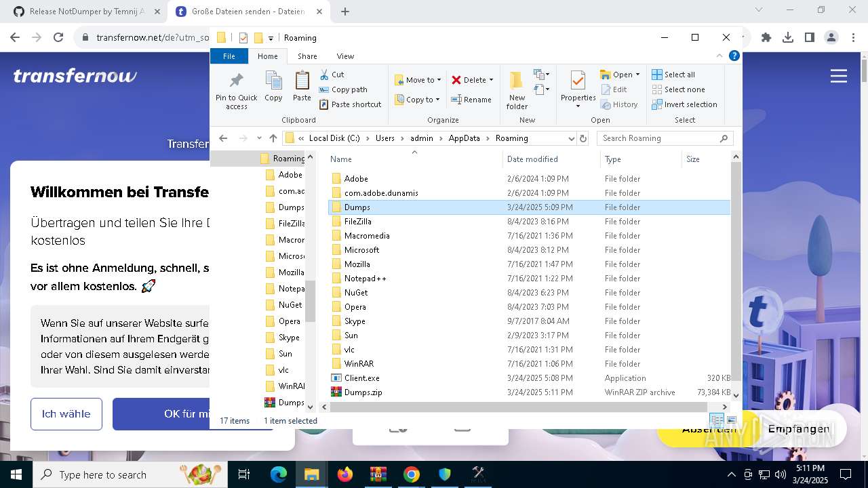Delete the selected Dumps folder
Image resolution: width=868 pixels, height=488 pixels.
pyautogui.click(x=468, y=80)
